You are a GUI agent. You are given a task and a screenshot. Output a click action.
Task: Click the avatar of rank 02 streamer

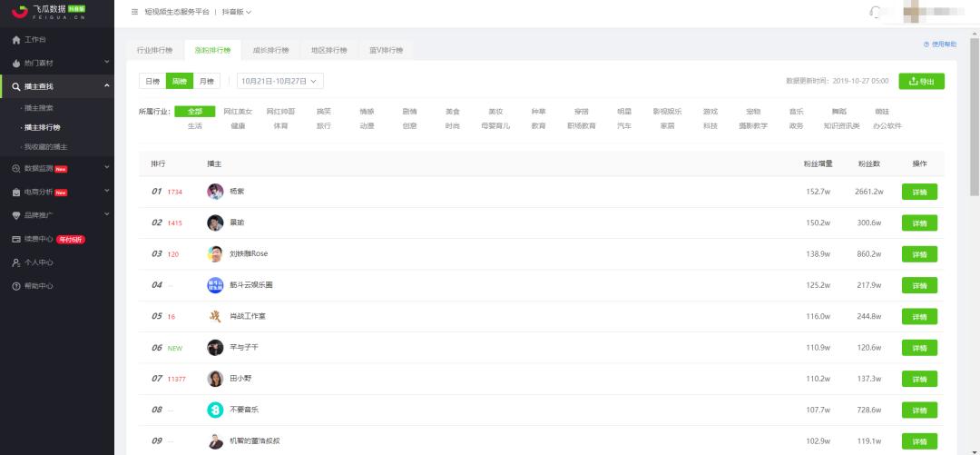click(x=215, y=223)
